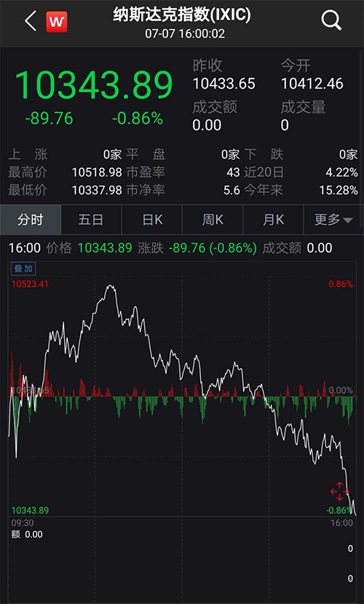
Task: Switch to 周K chart tab
Action: coord(213,219)
